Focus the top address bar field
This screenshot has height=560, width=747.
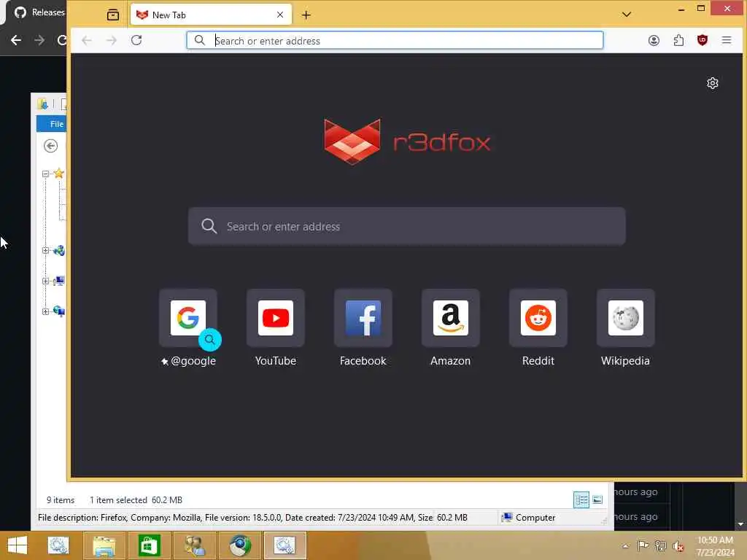click(395, 41)
